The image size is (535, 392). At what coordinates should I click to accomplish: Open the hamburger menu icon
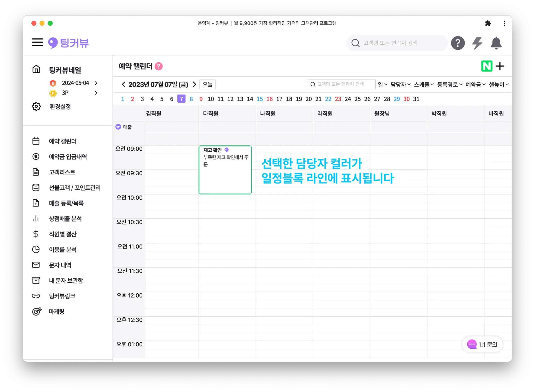pyautogui.click(x=37, y=42)
